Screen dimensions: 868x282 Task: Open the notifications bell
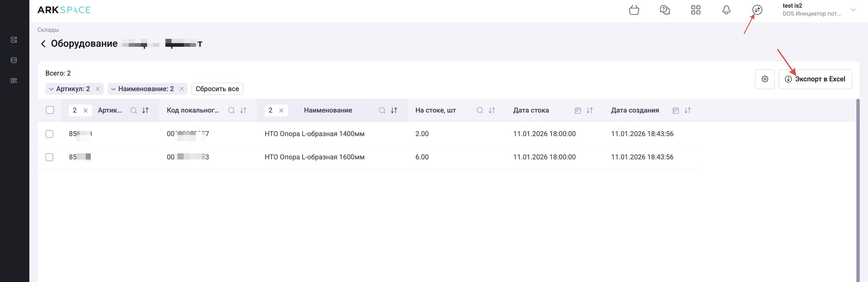pos(726,10)
